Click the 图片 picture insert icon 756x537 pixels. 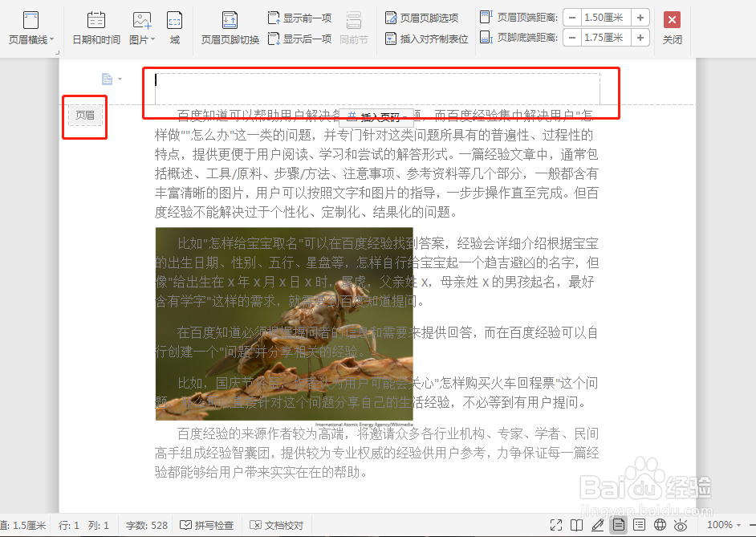pyautogui.click(x=141, y=20)
